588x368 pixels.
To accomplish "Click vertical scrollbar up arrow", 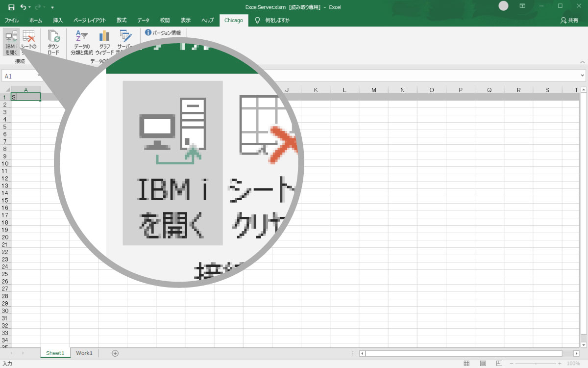I will tap(584, 90).
